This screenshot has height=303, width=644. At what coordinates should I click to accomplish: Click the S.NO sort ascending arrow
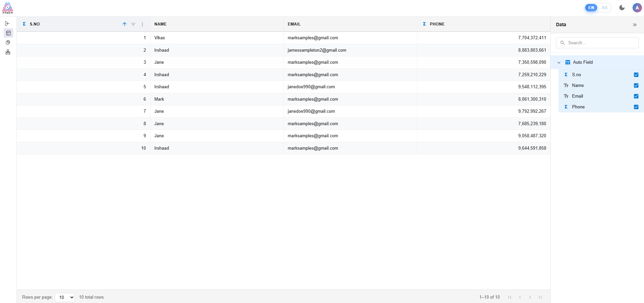[125, 24]
